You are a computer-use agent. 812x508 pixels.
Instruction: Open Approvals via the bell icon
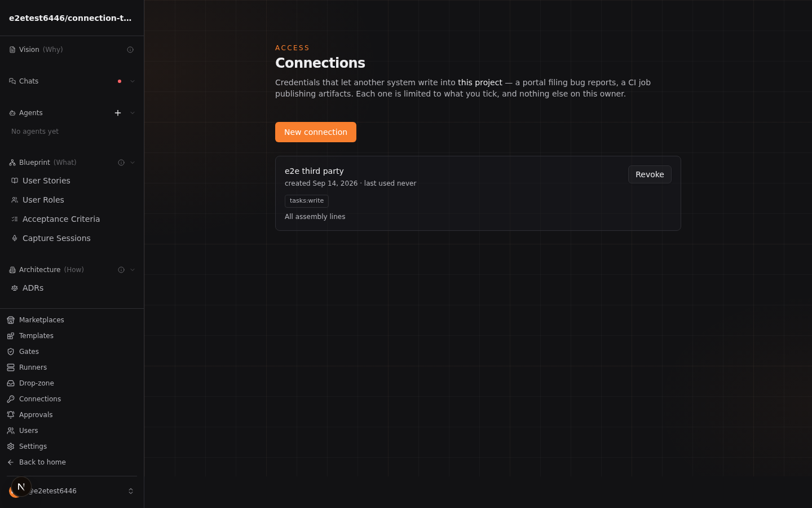[x=11, y=415]
